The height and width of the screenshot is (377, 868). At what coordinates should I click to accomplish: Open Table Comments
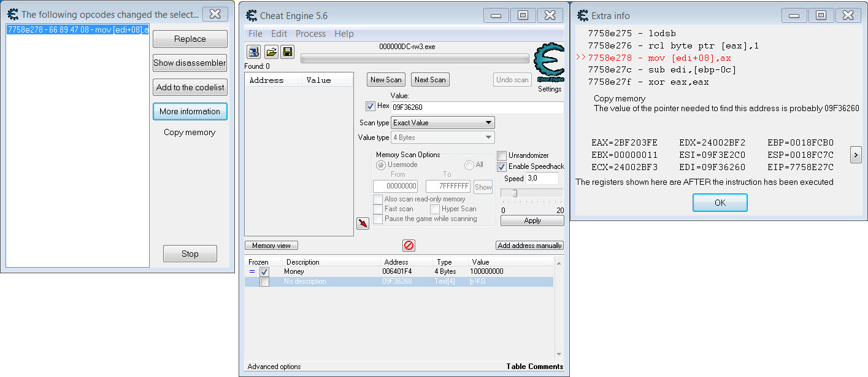[x=535, y=367]
